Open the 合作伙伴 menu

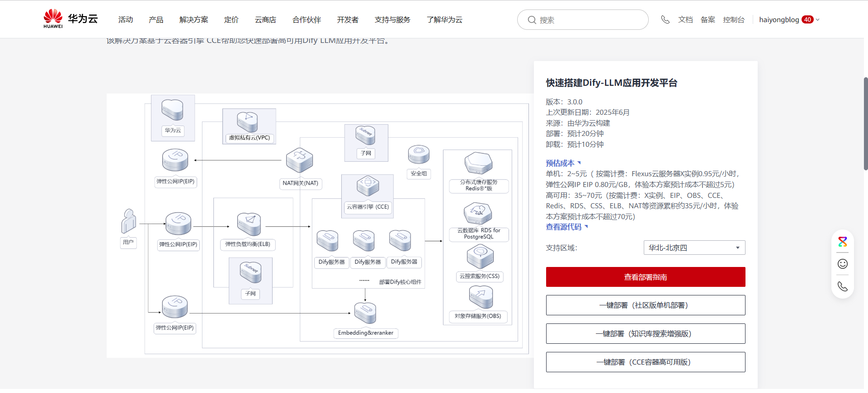pyautogui.click(x=307, y=19)
